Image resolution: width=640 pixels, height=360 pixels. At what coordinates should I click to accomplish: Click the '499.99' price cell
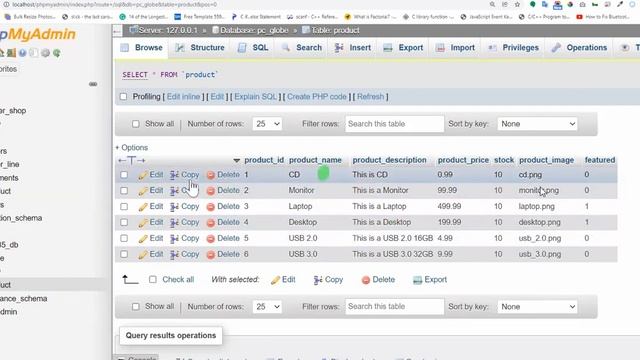coord(449,207)
